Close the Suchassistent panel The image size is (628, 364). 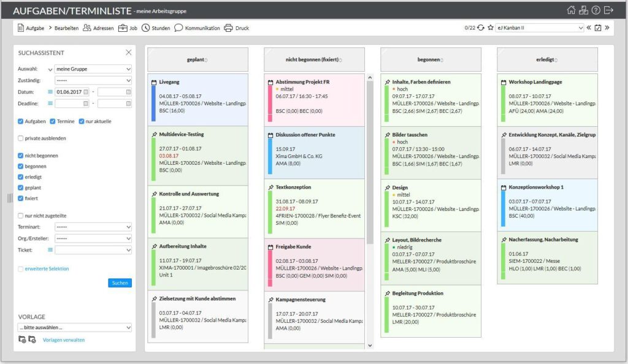tap(129, 53)
